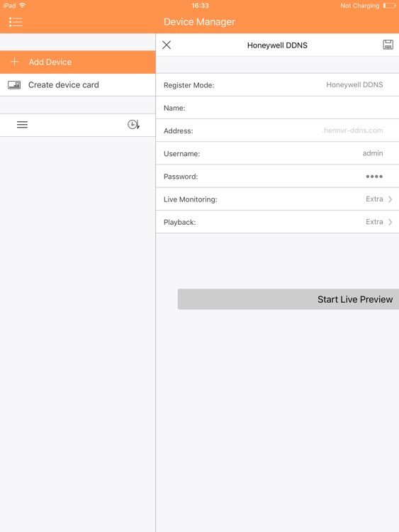This screenshot has height=532, width=399.
Task: Edit the Username field admin
Action: click(277, 153)
